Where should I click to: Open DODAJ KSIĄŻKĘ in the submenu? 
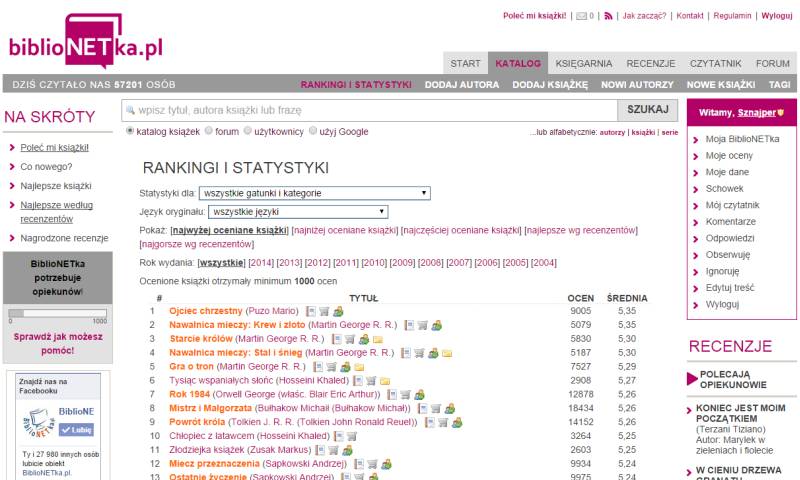tap(550, 85)
